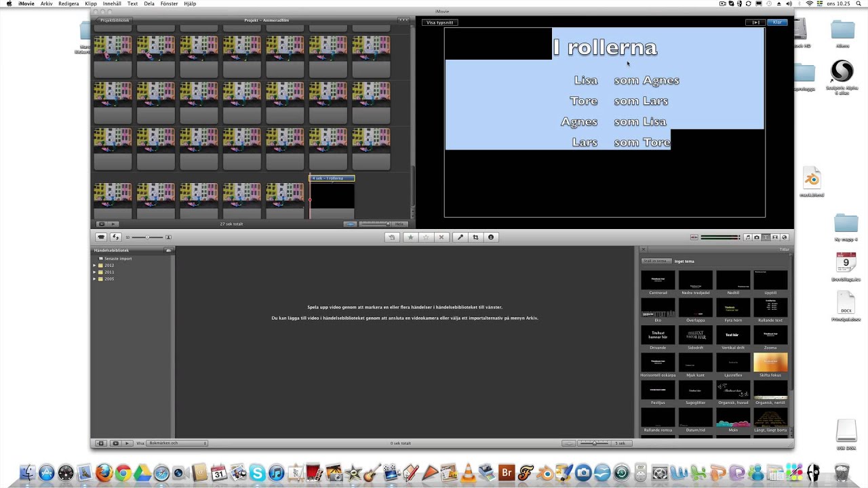Select the titles browser T icon

click(766, 237)
